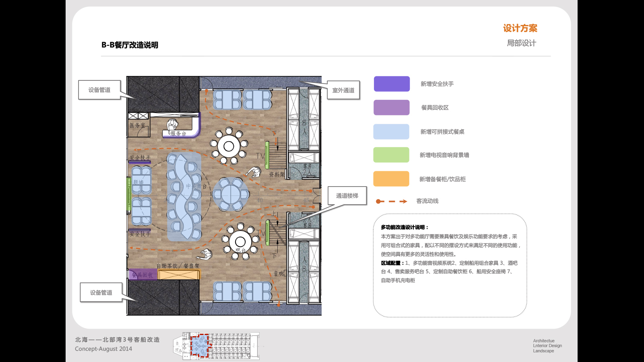Click the purple 餐具回收 area on the floor plan
Screen dimensions: 644x362
coord(142,274)
